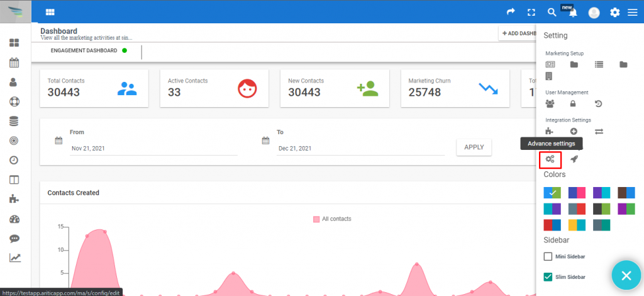The image size is (644, 296).
Task: Click the round teal close button
Action: 626,275
